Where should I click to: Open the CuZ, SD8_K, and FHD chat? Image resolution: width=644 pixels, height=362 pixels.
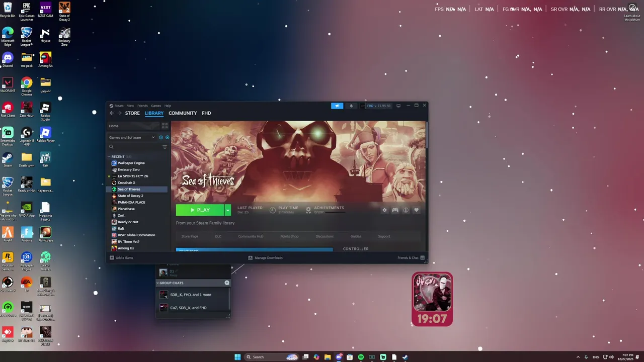[x=193, y=308]
